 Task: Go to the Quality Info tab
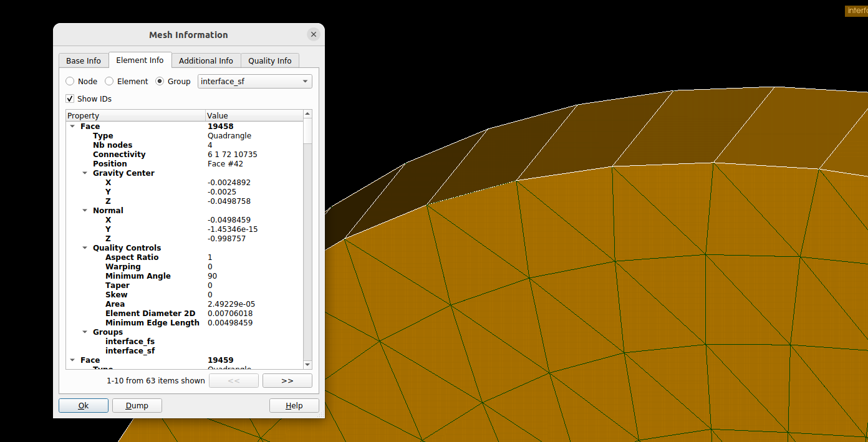coord(269,60)
